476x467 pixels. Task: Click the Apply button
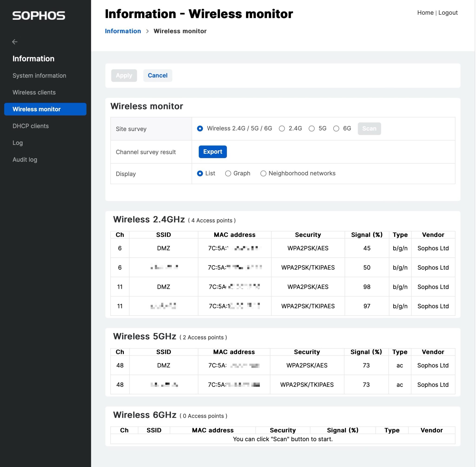[124, 76]
